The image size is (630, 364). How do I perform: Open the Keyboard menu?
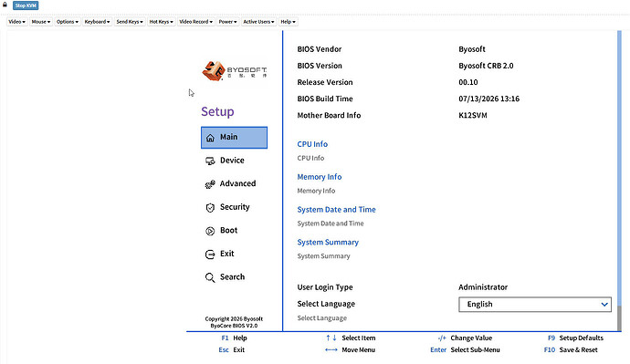(97, 22)
